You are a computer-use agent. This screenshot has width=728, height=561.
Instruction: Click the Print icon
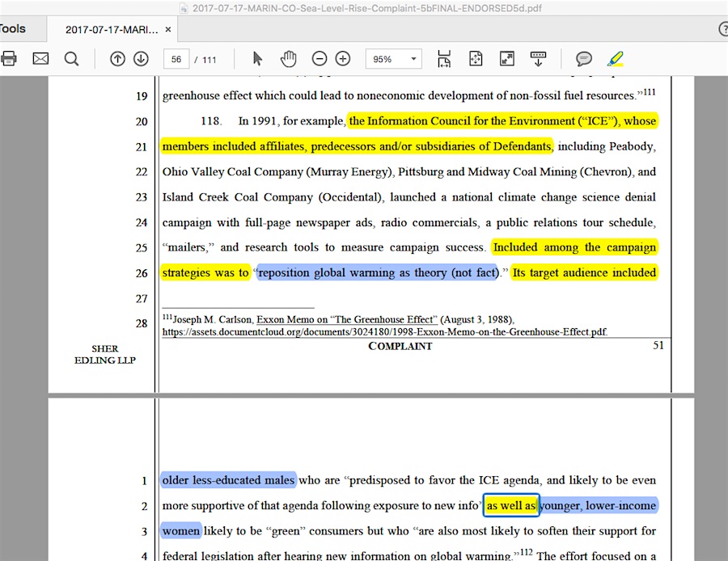[x=9, y=59]
